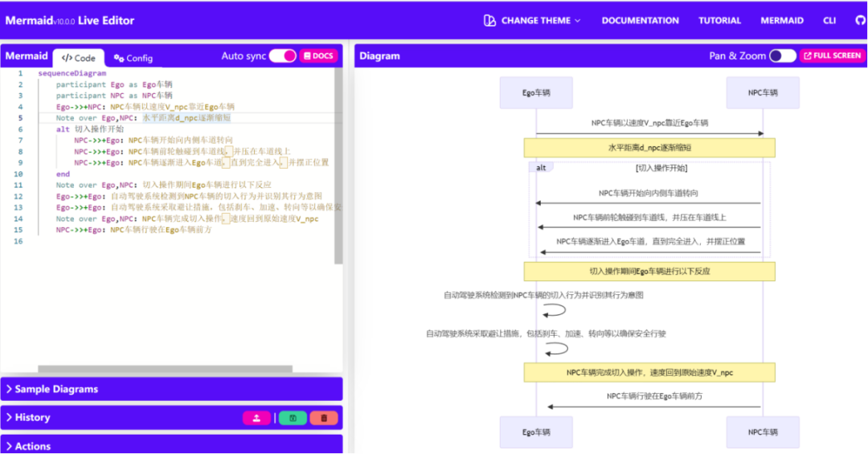
Task: Open the CLI link
Action: click(x=829, y=20)
